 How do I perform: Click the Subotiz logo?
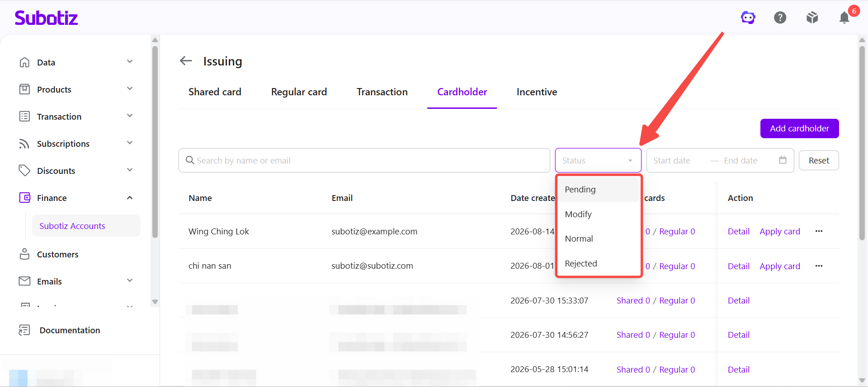tap(46, 18)
